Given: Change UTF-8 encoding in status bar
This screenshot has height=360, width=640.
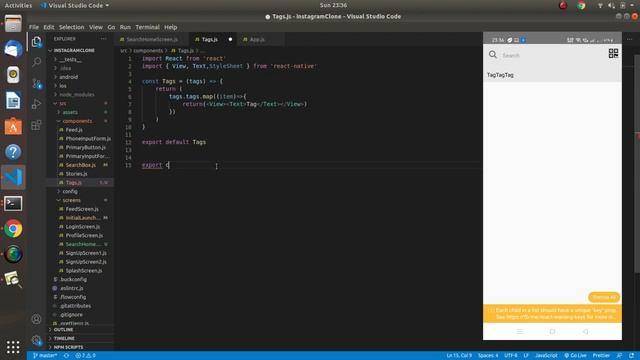Looking at the screenshot, I should [510, 356].
